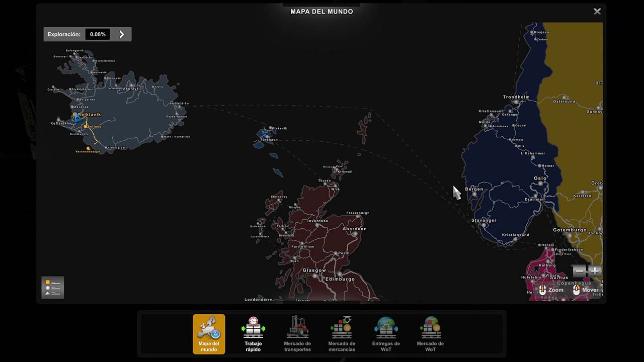Select Gotemburgo city label
Screen dimensions: 644x362
tap(570, 230)
